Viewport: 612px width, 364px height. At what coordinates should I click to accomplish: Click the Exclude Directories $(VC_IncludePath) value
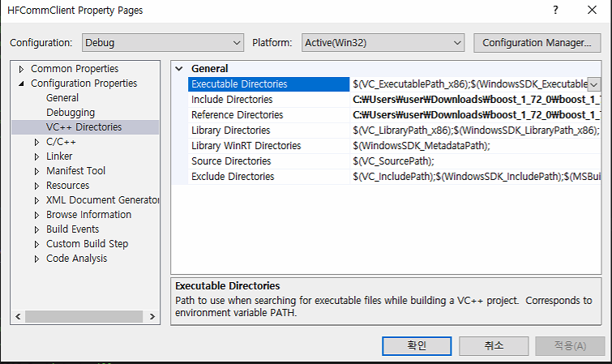(475, 177)
